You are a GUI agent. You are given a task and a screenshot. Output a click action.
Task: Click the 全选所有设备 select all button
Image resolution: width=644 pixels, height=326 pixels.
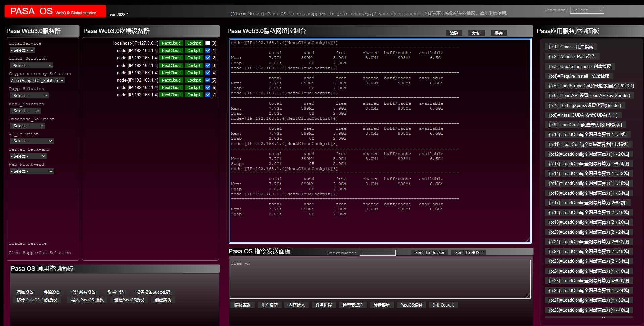[x=83, y=292]
